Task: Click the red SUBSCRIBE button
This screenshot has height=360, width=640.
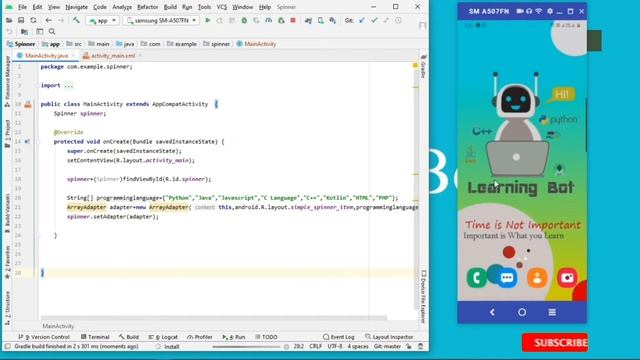Action: coord(555,342)
